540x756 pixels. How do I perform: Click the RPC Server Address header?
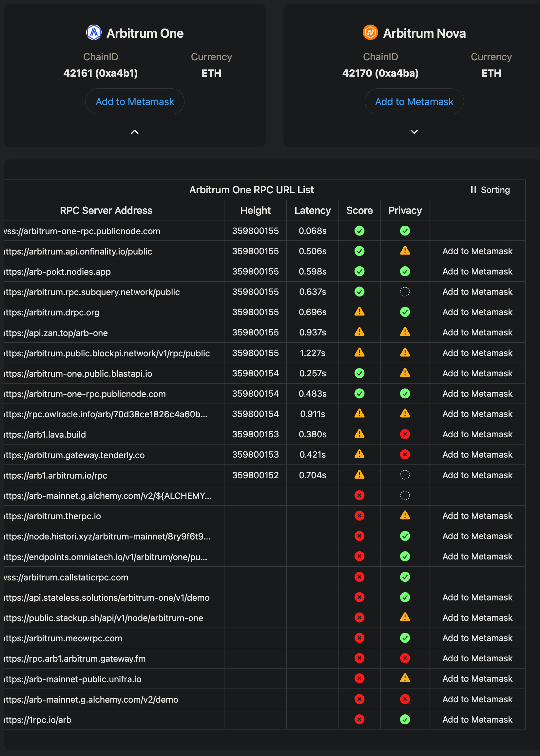106,210
